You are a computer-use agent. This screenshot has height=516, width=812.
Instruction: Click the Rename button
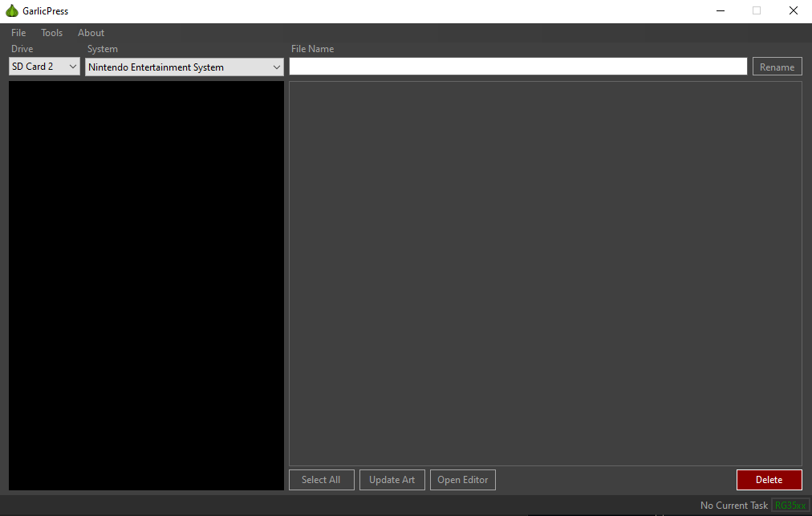pos(777,66)
